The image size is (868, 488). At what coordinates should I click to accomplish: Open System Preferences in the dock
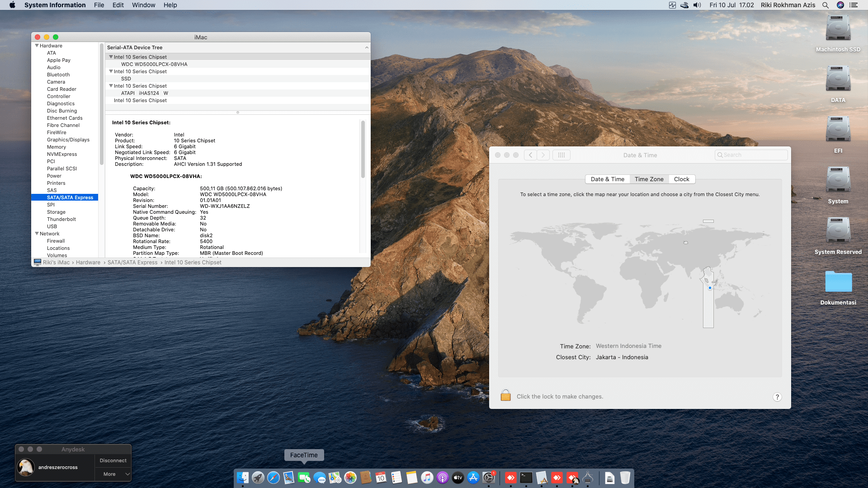[x=489, y=478]
